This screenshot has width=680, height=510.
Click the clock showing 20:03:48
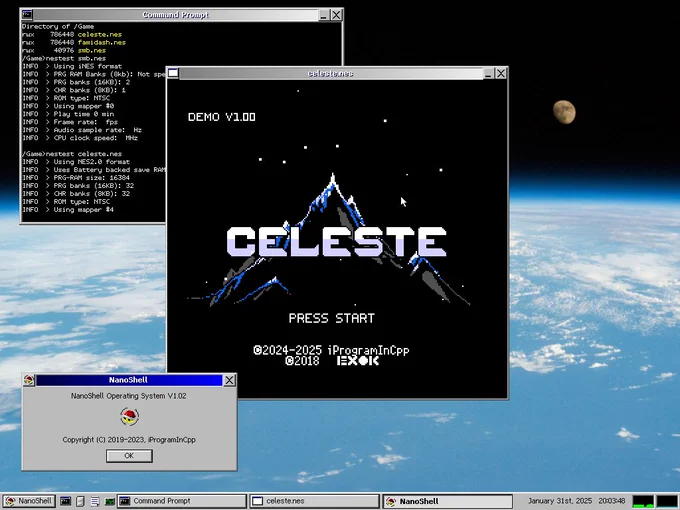click(611, 501)
